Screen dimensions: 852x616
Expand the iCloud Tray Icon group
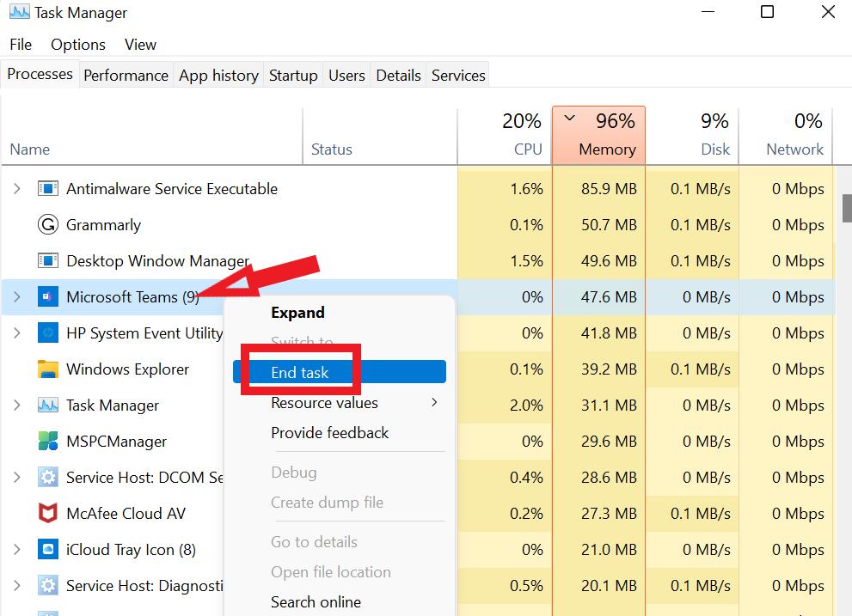coord(16,550)
